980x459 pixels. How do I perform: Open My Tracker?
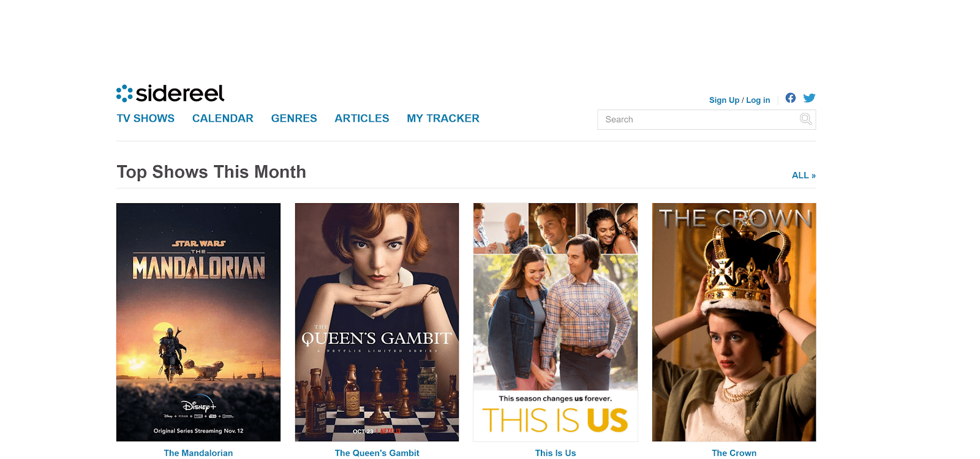point(443,119)
